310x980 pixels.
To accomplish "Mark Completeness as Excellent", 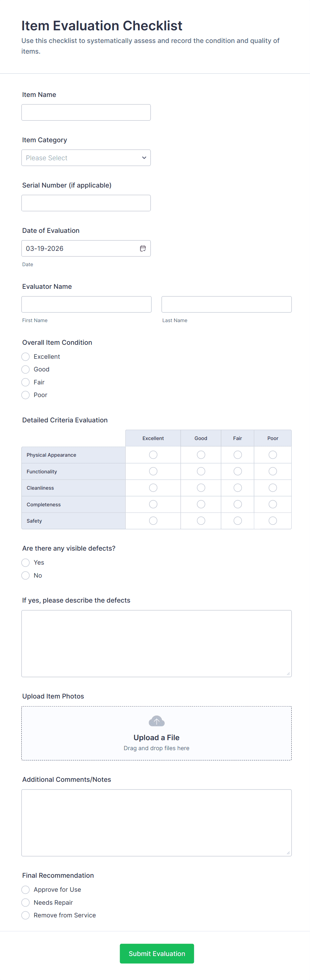I will 153,504.
